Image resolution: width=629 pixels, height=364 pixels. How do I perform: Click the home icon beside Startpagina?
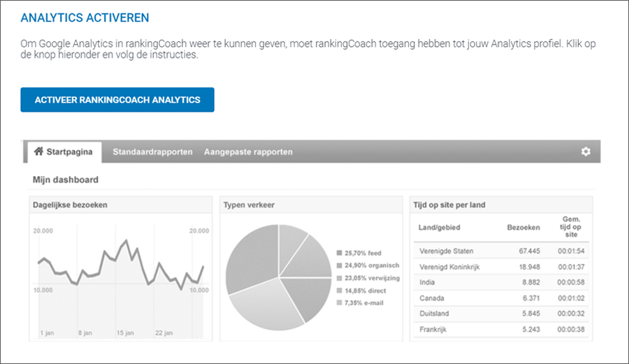38,151
